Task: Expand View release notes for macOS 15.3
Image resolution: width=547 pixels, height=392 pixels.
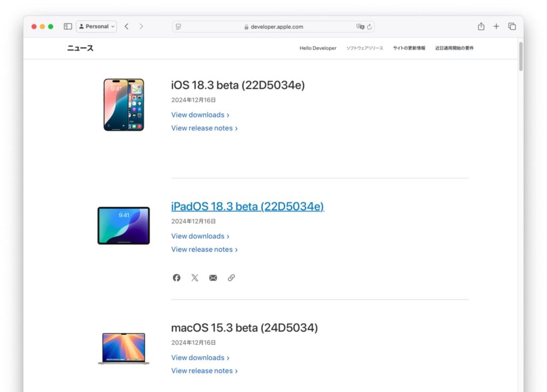Action: (x=202, y=370)
